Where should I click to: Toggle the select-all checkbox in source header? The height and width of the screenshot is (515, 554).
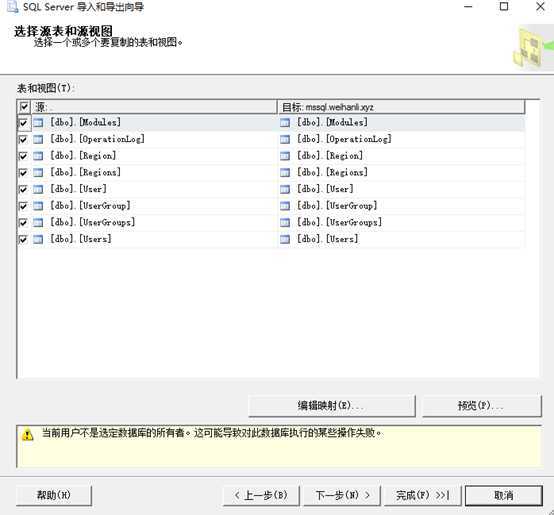coord(24,107)
